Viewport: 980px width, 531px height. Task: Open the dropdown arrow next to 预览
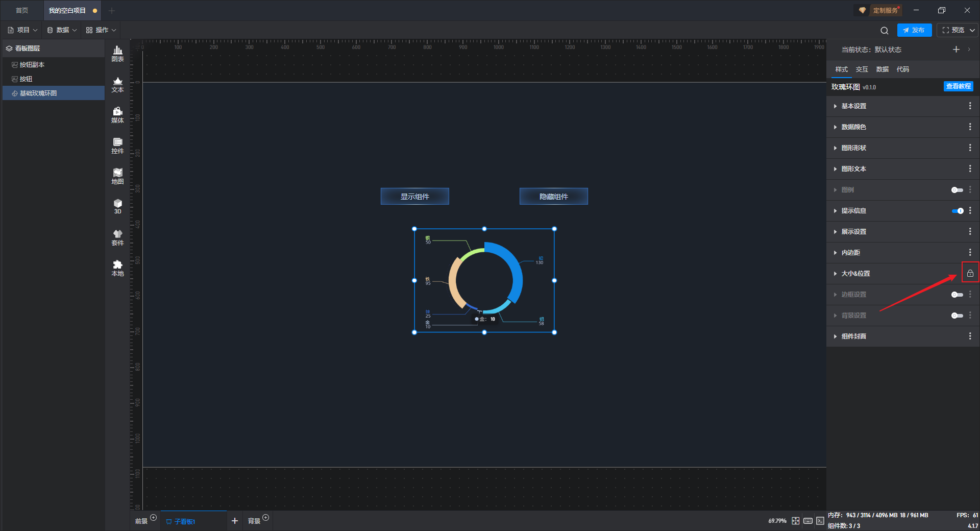tap(972, 30)
